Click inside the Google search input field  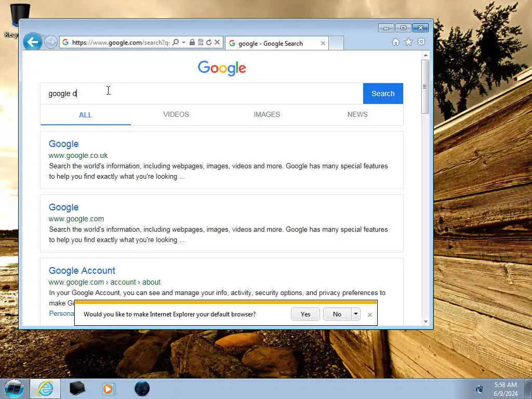[x=202, y=94]
